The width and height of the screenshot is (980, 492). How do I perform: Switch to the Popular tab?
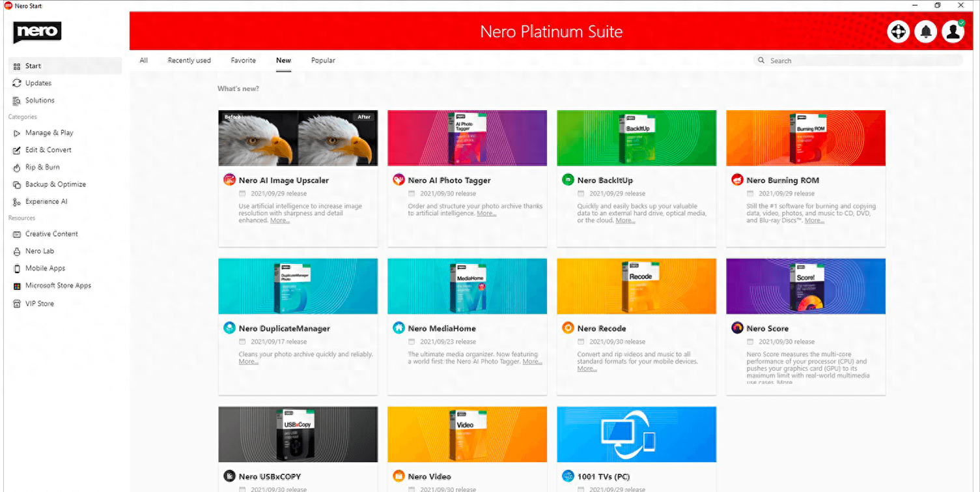[x=323, y=61]
